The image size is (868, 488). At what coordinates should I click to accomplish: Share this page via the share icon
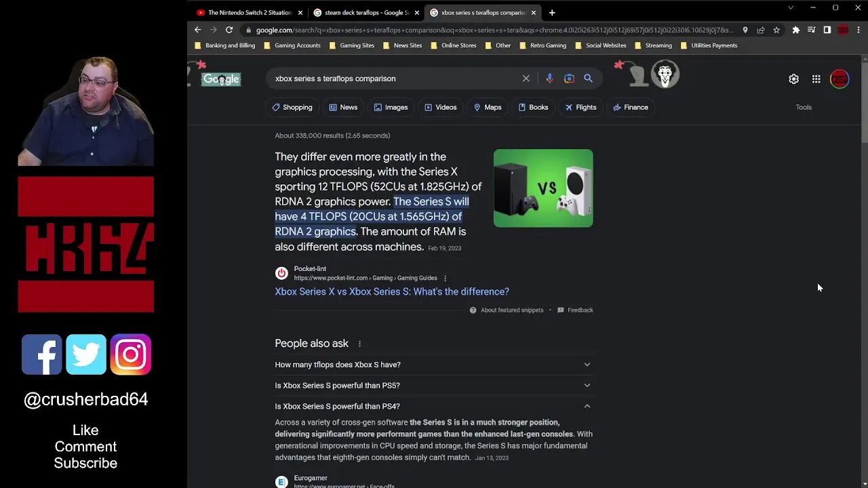pyautogui.click(x=761, y=30)
